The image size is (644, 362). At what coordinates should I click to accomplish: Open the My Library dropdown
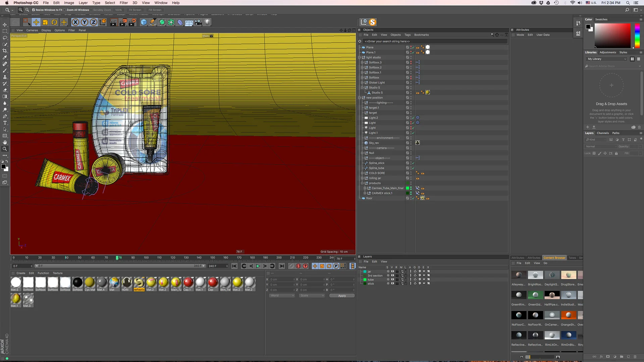607,59
